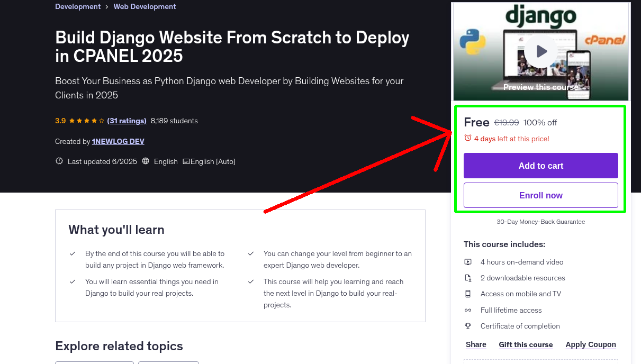This screenshot has width=641, height=364.
Task: Click the 'Explore related topics' heading
Action: (119, 346)
